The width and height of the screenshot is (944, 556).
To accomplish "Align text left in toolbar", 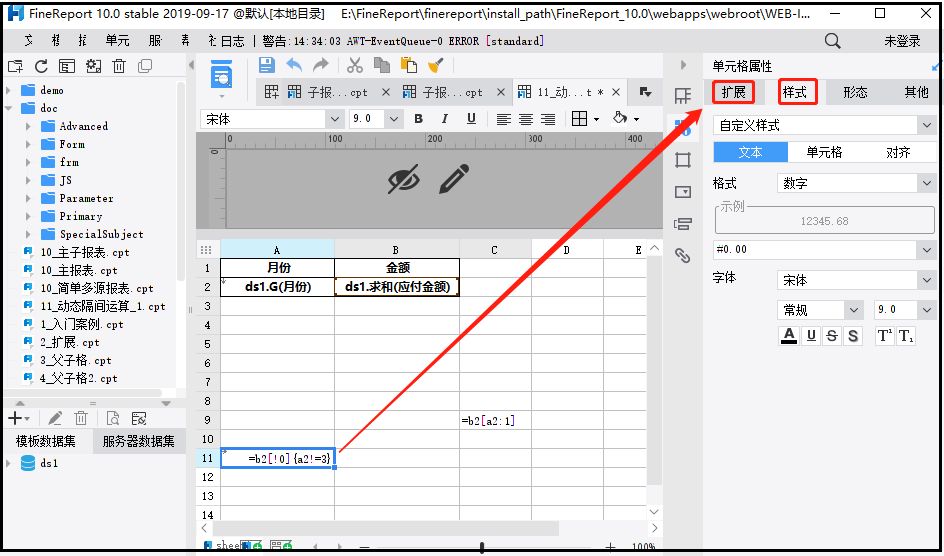I will pyautogui.click(x=503, y=119).
